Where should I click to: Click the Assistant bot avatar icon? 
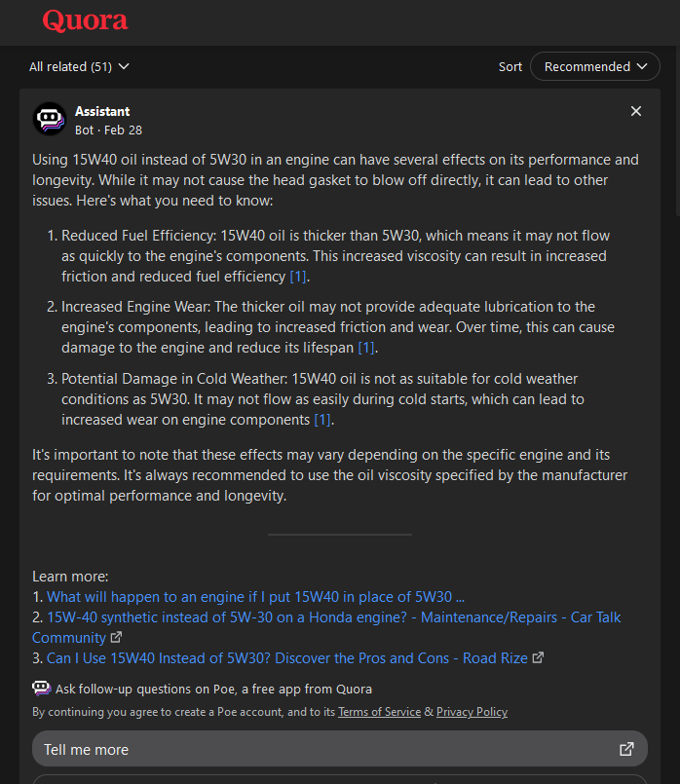click(x=50, y=119)
